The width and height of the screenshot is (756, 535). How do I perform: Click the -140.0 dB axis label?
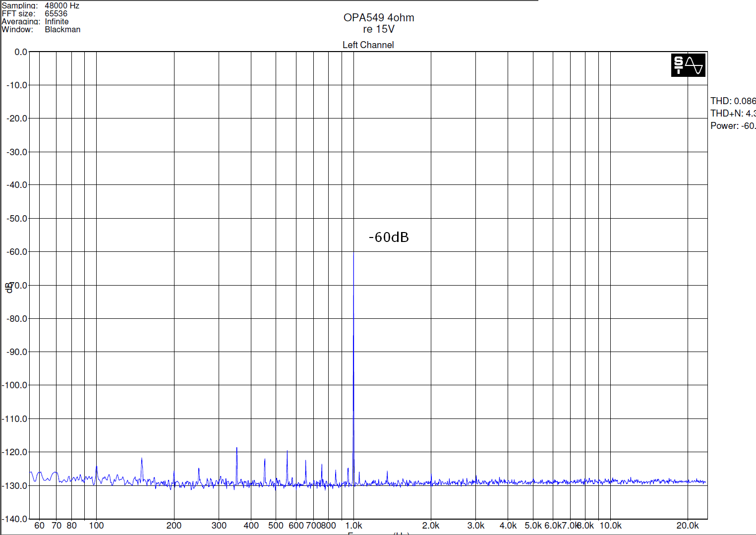click(x=15, y=519)
